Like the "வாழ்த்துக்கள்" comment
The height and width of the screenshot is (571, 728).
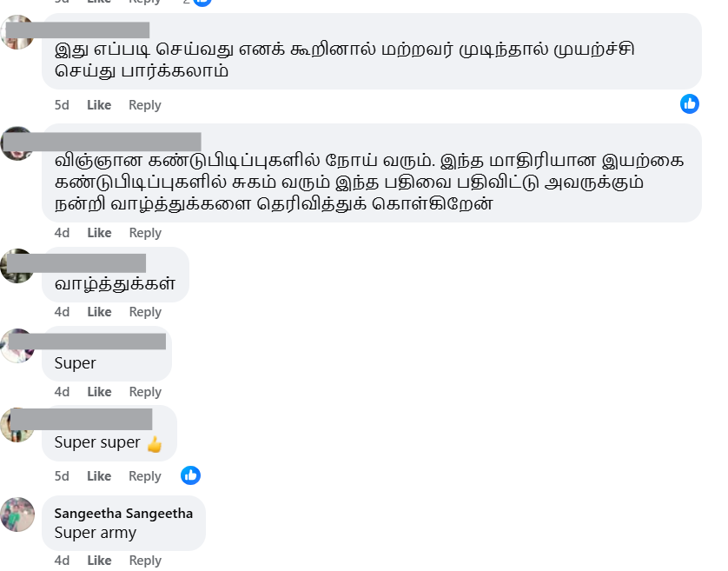pyautogui.click(x=99, y=312)
